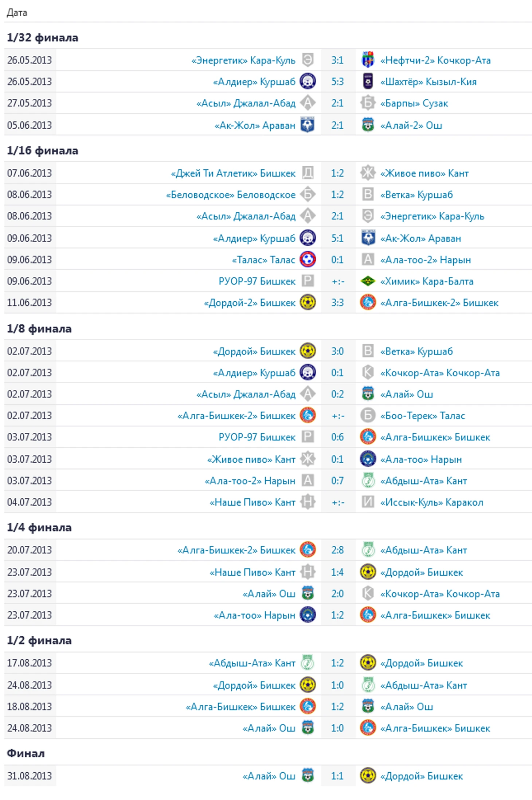The width and height of the screenshot is (532, 800).
Task: Open the «Химик» Кара-Балта team link
Action: click(x=427, y=281)
